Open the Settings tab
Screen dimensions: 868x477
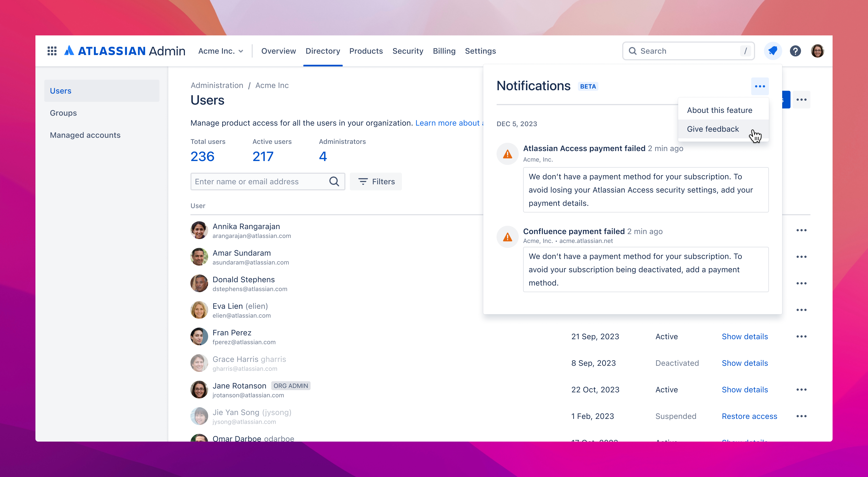point(480,51)
